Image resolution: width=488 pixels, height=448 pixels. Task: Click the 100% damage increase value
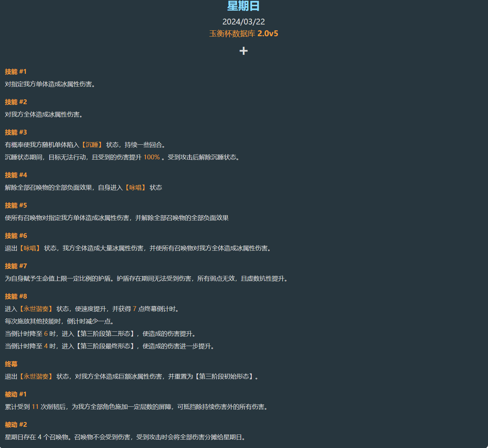click(152, 157)
